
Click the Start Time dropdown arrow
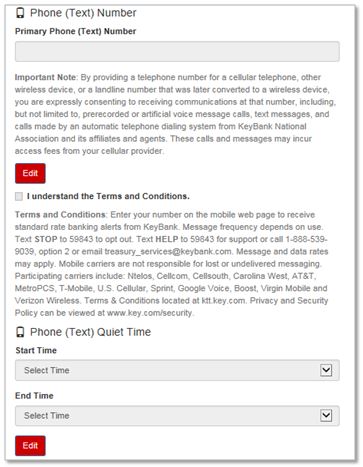(x=326, y=370)
